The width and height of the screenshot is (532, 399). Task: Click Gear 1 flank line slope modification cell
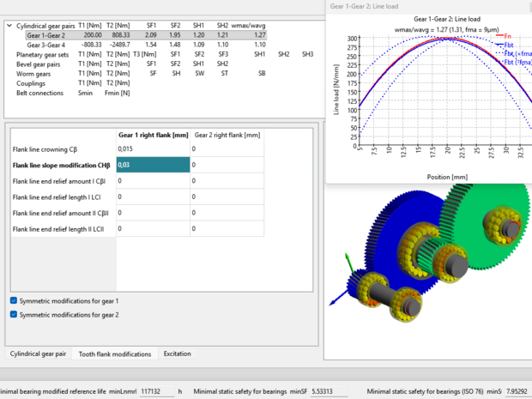coord(152,165)
